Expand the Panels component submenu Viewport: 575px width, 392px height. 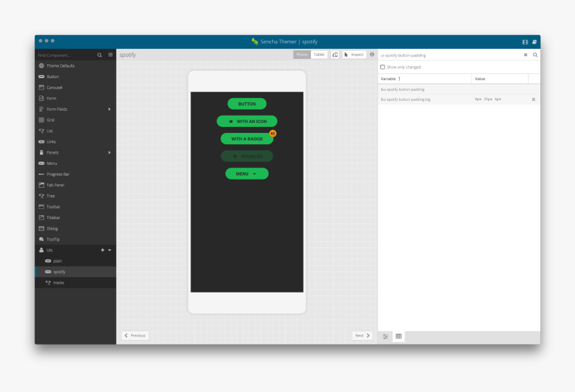pos(111,152)
